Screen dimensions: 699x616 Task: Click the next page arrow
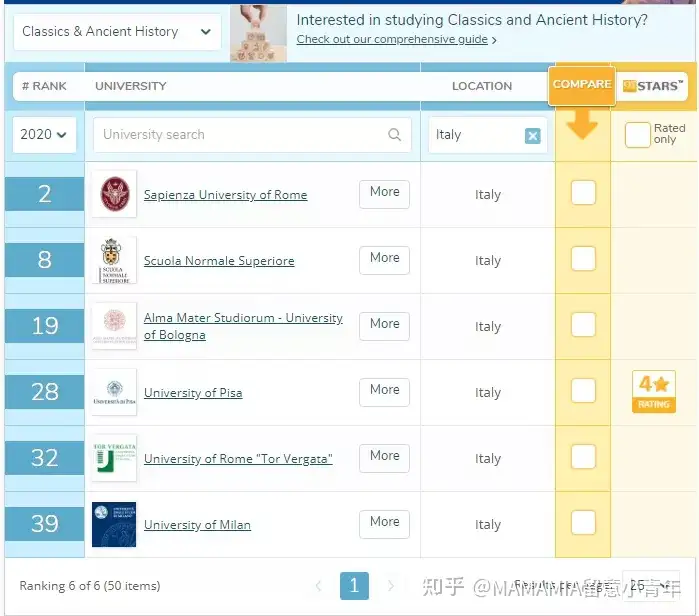[x=391, y=586]
